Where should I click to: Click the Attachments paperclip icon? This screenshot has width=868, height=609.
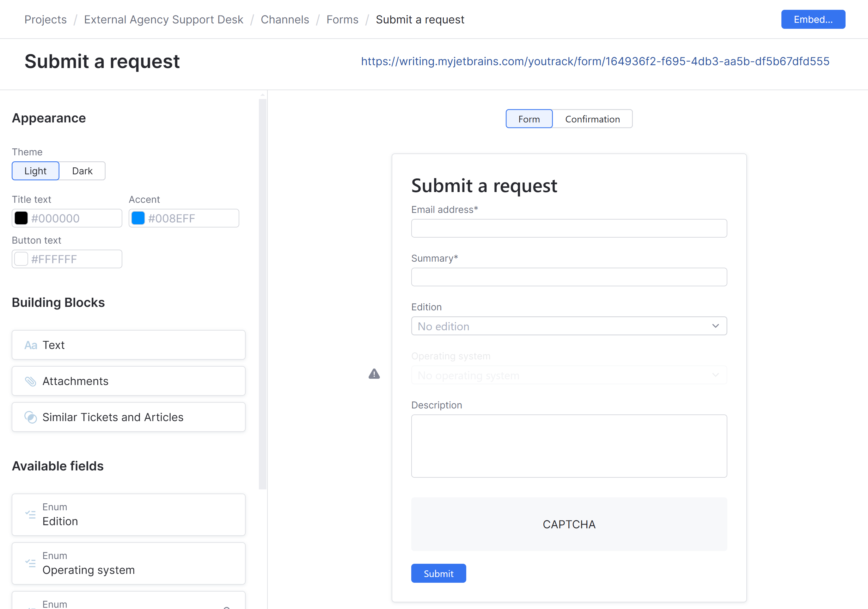31,381
